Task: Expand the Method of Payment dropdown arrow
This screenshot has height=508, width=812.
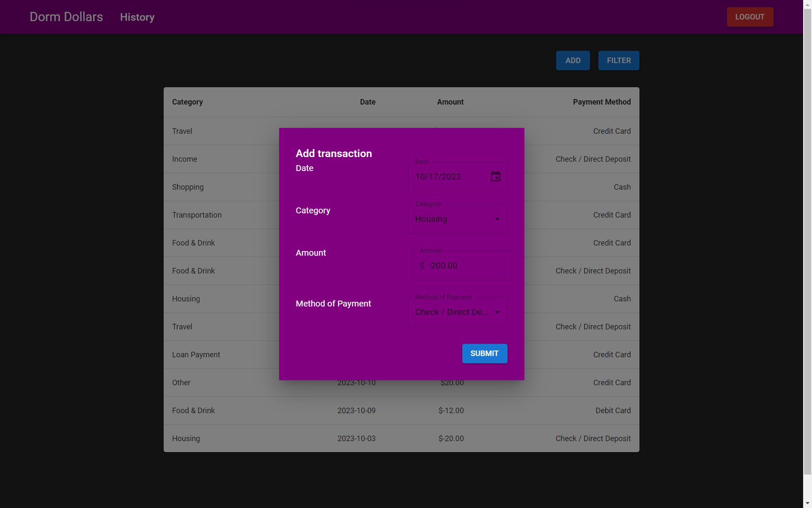Action: 497,312
